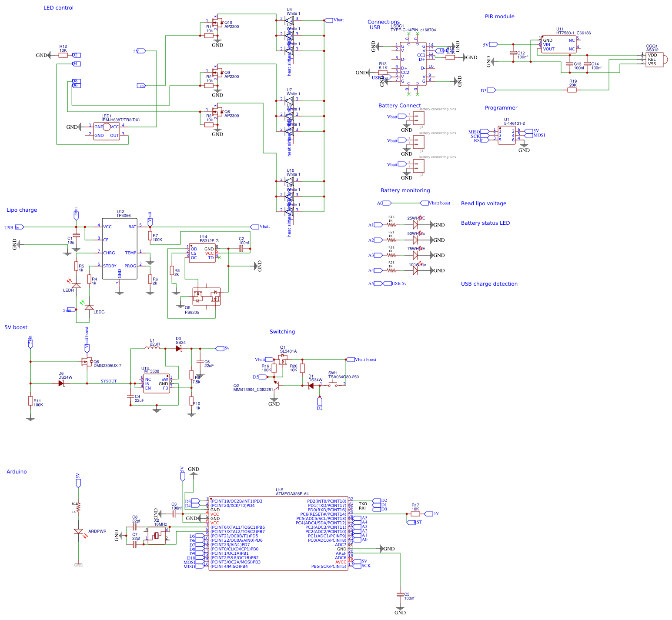Click the MT3608 boost converter U13
Screen dimensions: 672x620
[157, 383]
